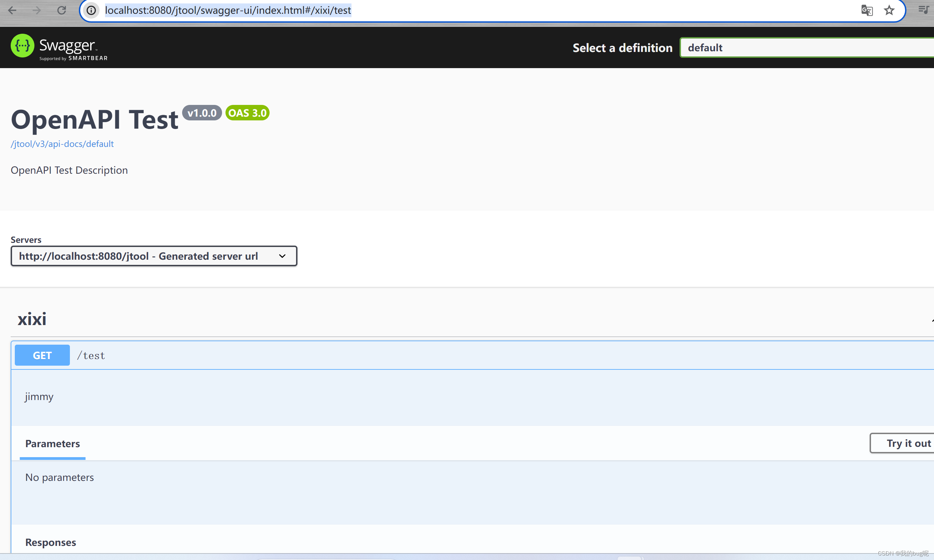Open the /jtool/v3/api-docs/default link

tap(62, 144)
